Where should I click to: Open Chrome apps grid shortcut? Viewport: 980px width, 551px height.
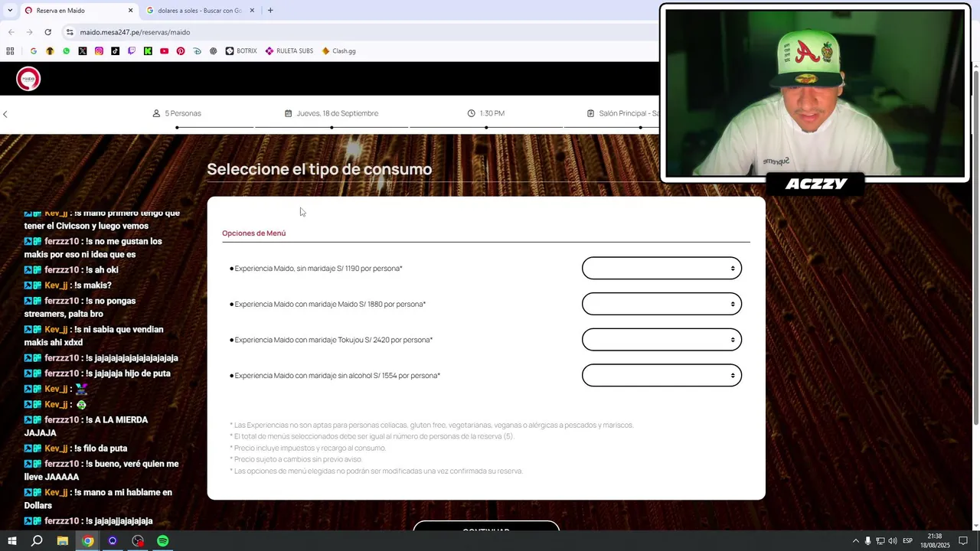click(10, 51)
